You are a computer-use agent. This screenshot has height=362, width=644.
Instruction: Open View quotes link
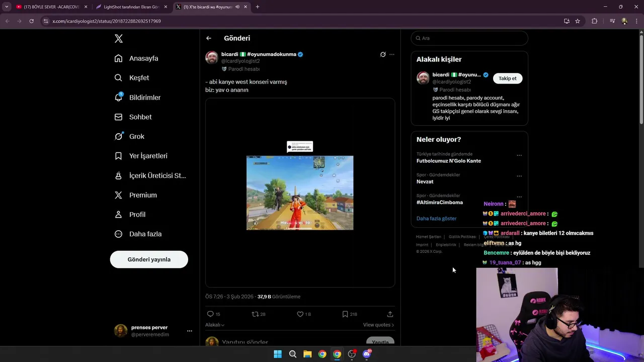[x=378, y=325]
